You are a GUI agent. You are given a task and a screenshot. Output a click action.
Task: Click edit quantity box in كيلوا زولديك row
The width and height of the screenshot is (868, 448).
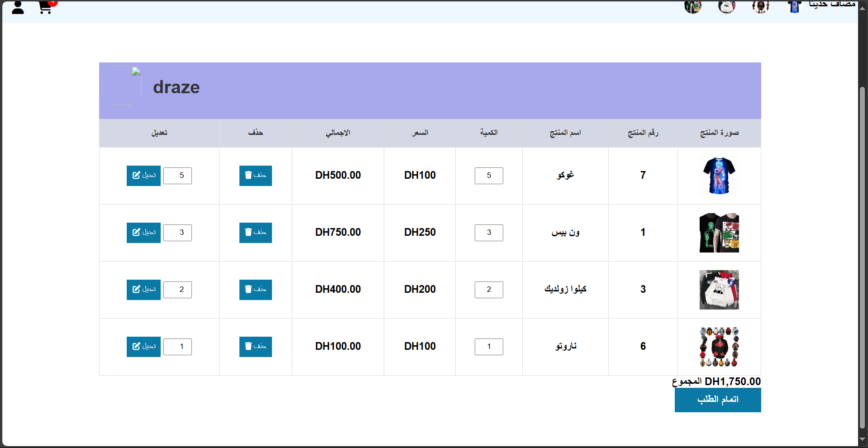[x=177, y=290]
